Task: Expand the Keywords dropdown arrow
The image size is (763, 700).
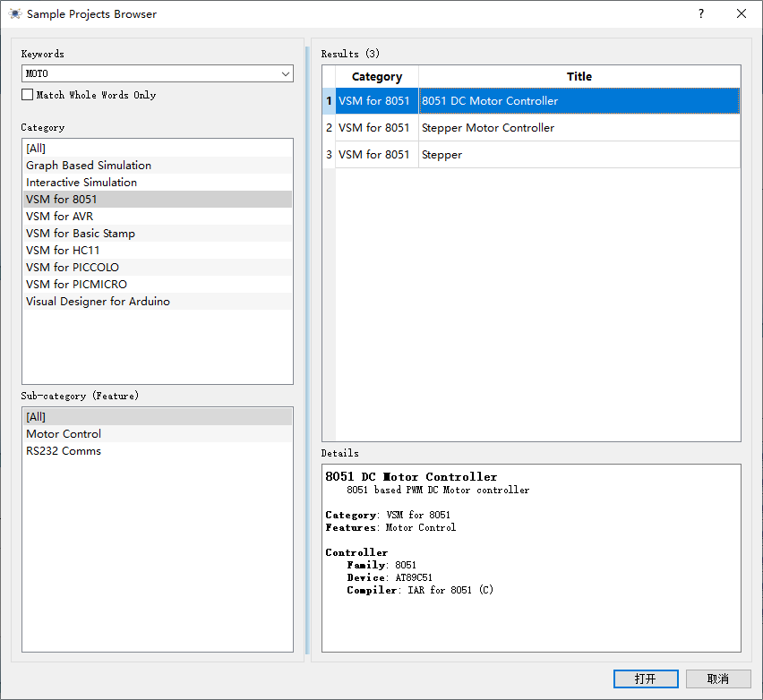Action: click(285, 73)
